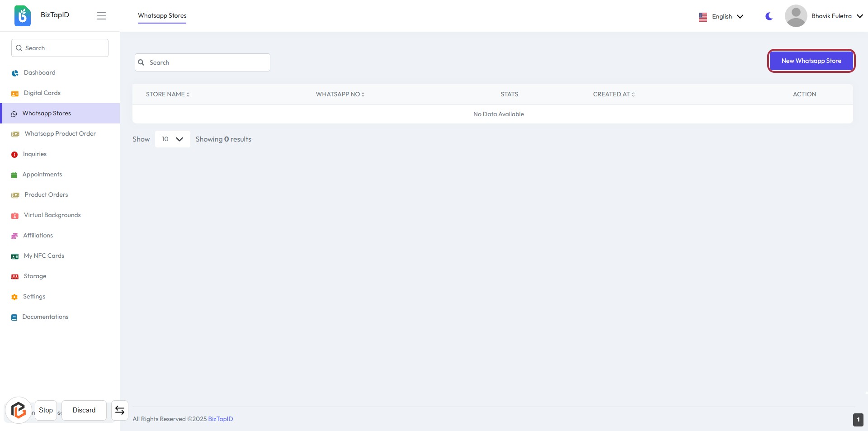Click the BizTapID logo icon

pos(22,16)
